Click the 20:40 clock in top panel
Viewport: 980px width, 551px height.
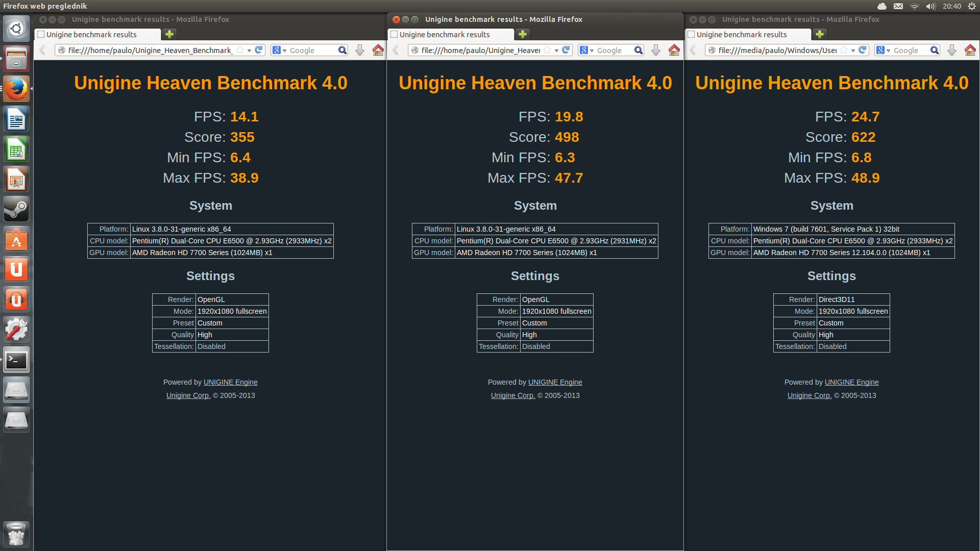coord(952,6)
